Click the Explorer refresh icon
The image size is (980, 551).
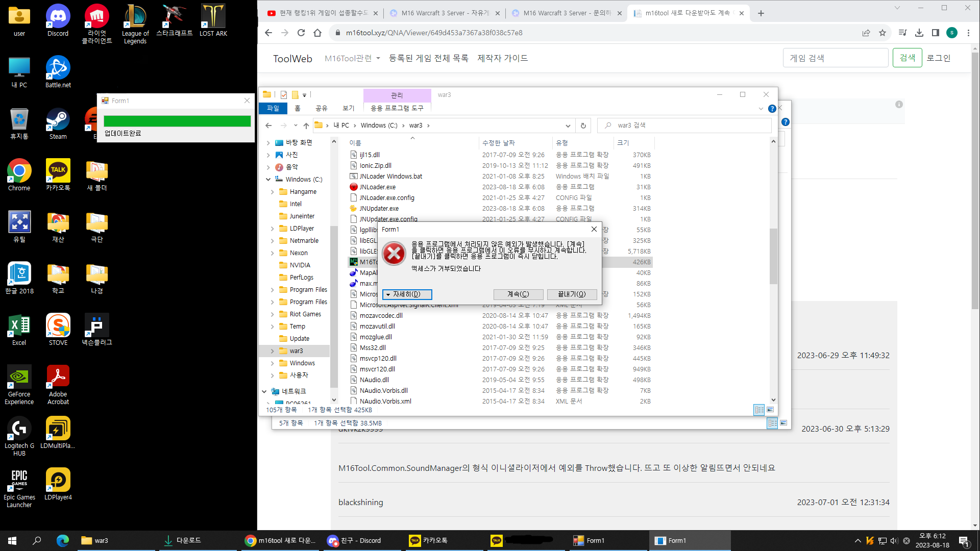583,126
